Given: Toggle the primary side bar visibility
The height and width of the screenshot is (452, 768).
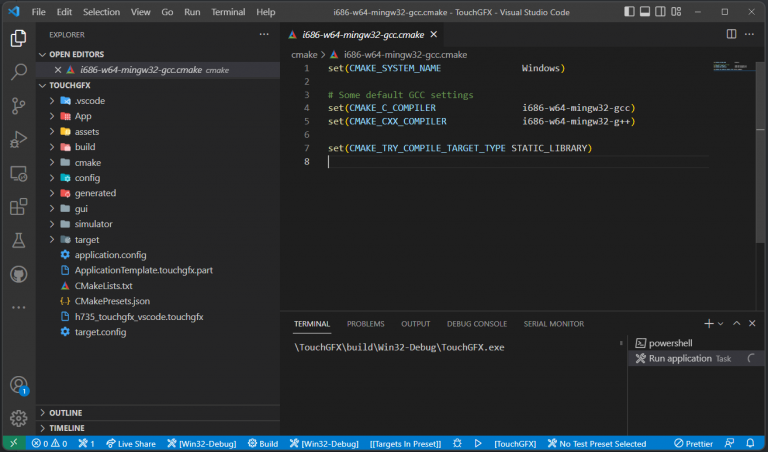Looking at the screenshot, I should click(x=629, y=11).
